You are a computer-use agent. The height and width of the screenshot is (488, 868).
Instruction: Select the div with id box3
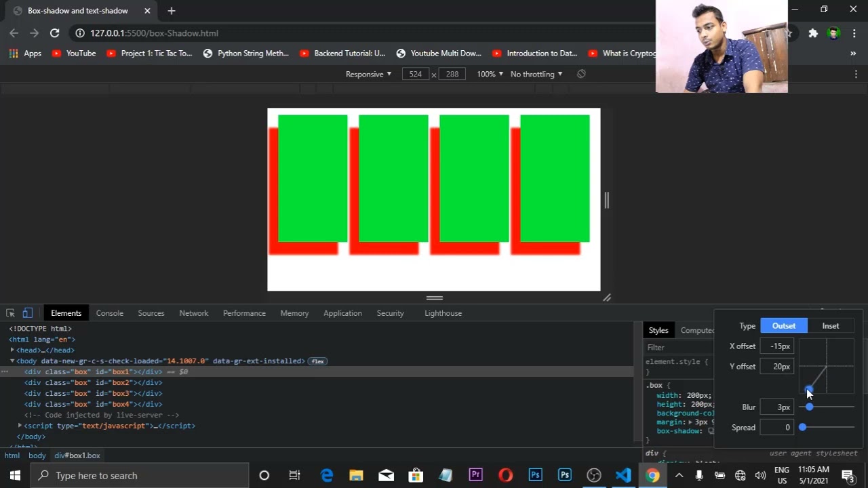94,393
